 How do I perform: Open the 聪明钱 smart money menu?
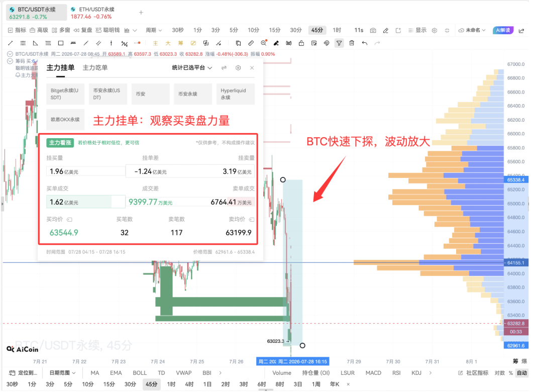click(x=108, y=30)
